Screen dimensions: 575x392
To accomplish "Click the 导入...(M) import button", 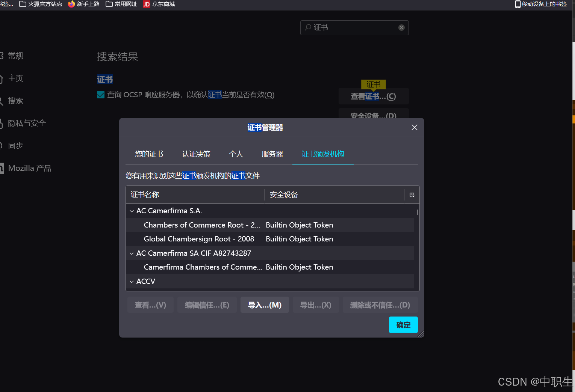I will pos(265,305).
